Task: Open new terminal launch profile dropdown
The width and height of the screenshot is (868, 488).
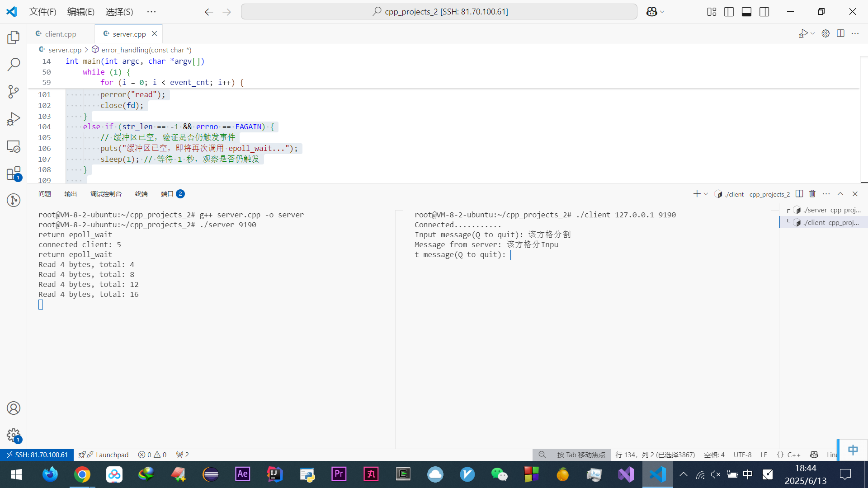Action: 706,194
